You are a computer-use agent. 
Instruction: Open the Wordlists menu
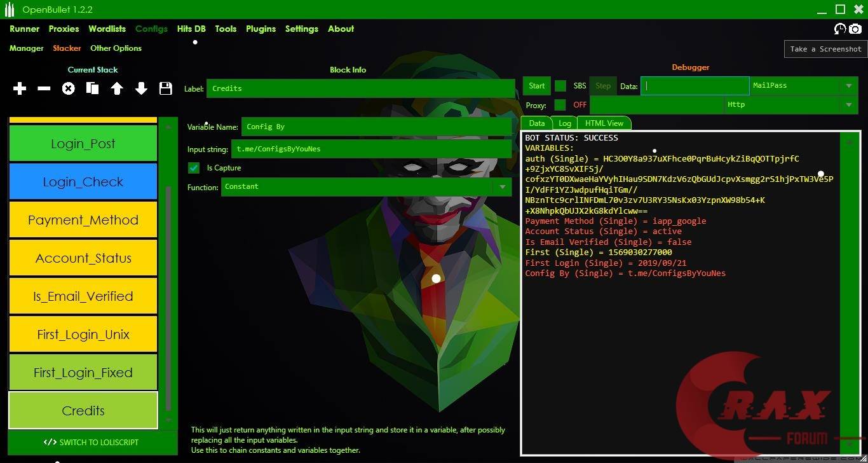[x=107, y=29]
